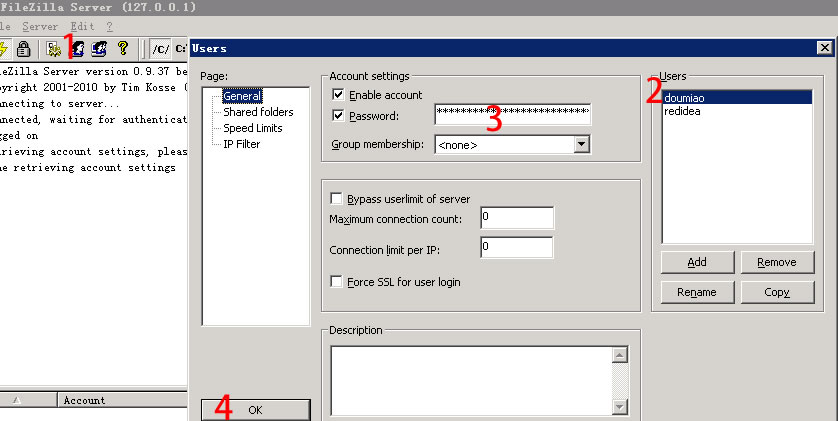Select the Speed Limits page

coord(252,128)
